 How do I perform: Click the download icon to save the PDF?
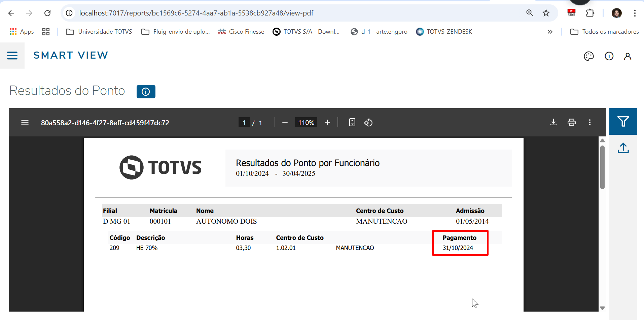click(553, 122)
